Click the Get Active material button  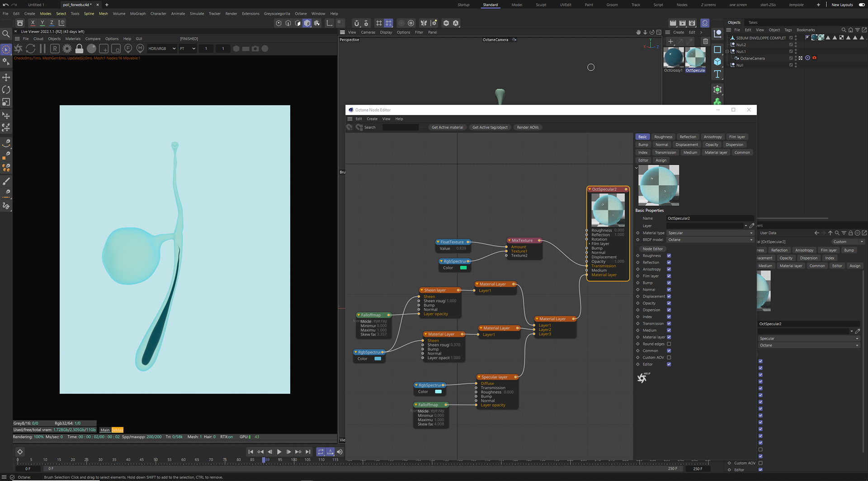click(447, 128)
